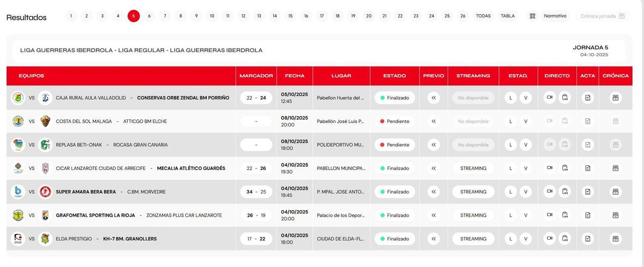Image resolution: width=644 pixels, height=267 pixels.
Task: Open live clipboard icon in Caja Rural Valladolid row
Action: pos(565,98)
